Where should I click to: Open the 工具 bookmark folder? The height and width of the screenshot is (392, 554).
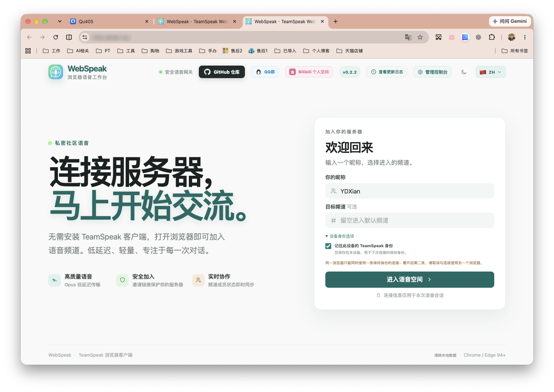click(x=126, y=51)
